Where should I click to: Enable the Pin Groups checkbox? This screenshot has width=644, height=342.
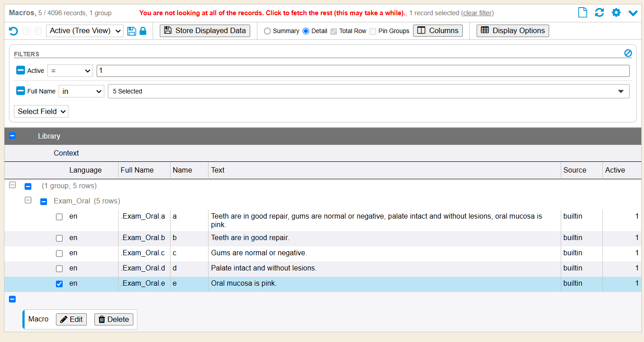[373, 31]
